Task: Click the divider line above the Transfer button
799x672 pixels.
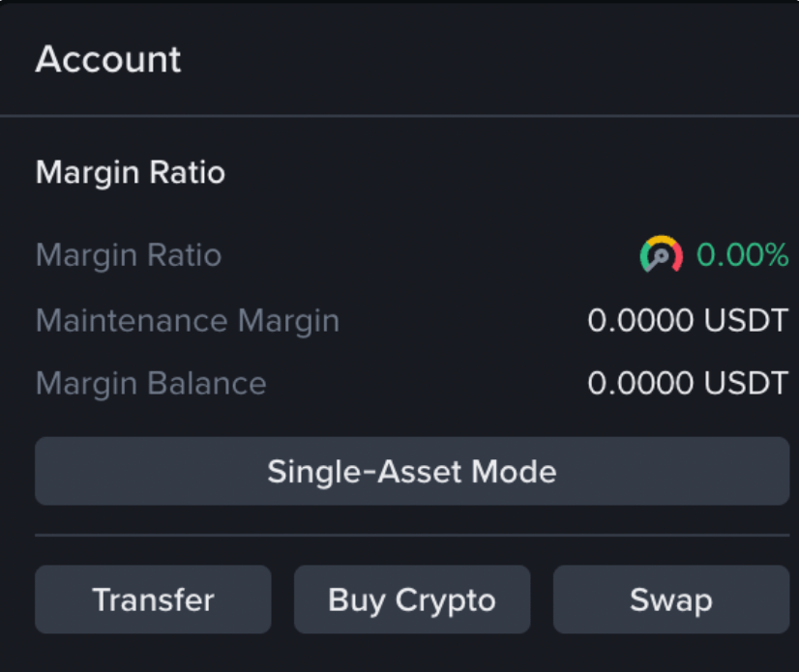Action: [412, 535]
